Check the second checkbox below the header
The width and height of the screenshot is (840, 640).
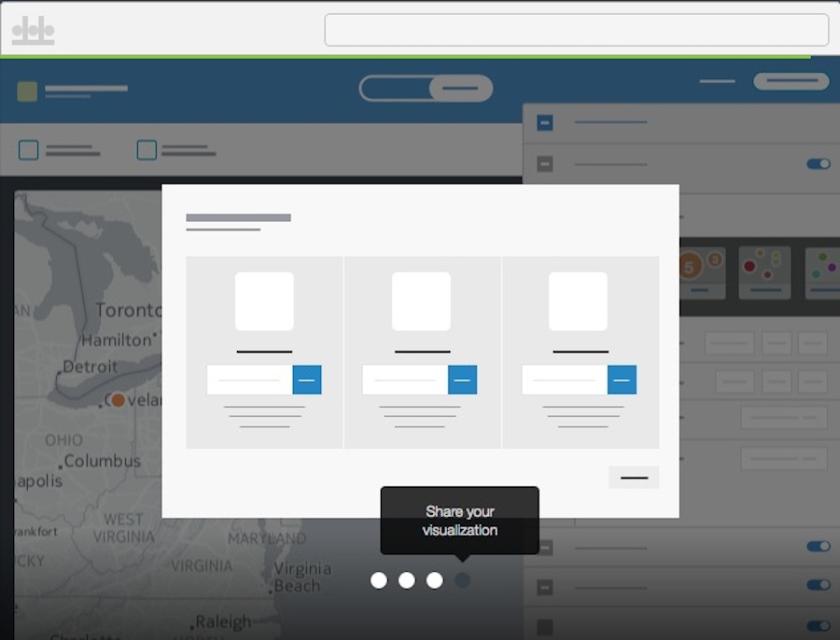(147, 150)
